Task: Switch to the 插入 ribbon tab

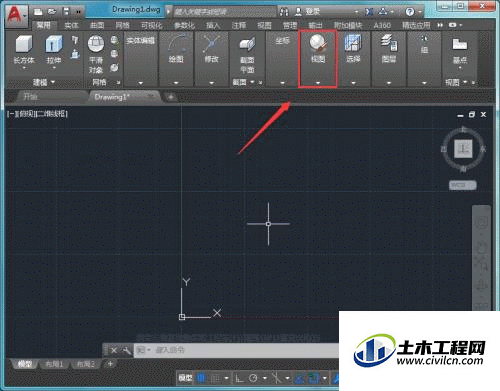Action: (x=213, y=25)
